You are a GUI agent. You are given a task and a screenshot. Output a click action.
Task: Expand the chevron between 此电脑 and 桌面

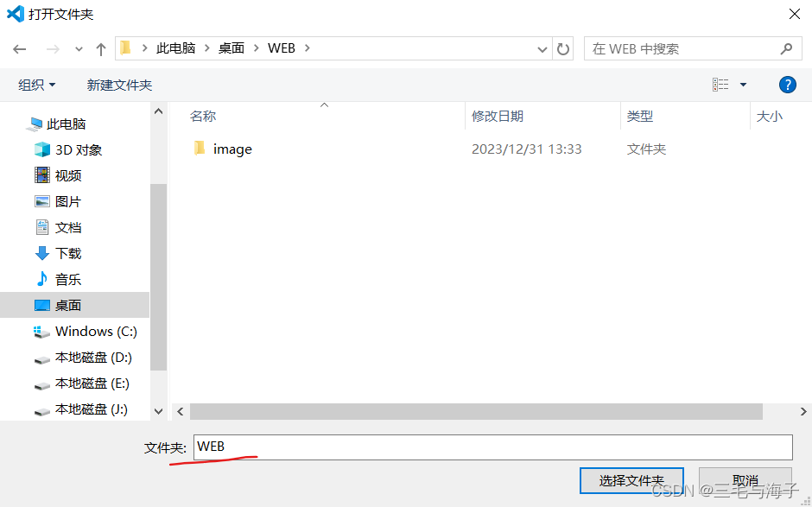pos(207,48)
